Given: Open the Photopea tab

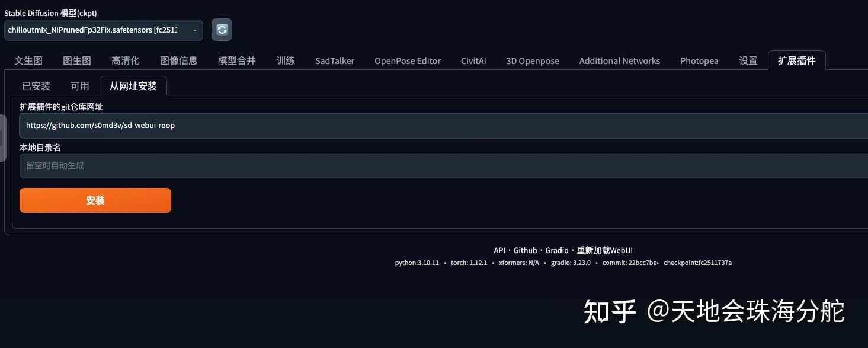Looking at the screenshot, I should tap(699, 60).
